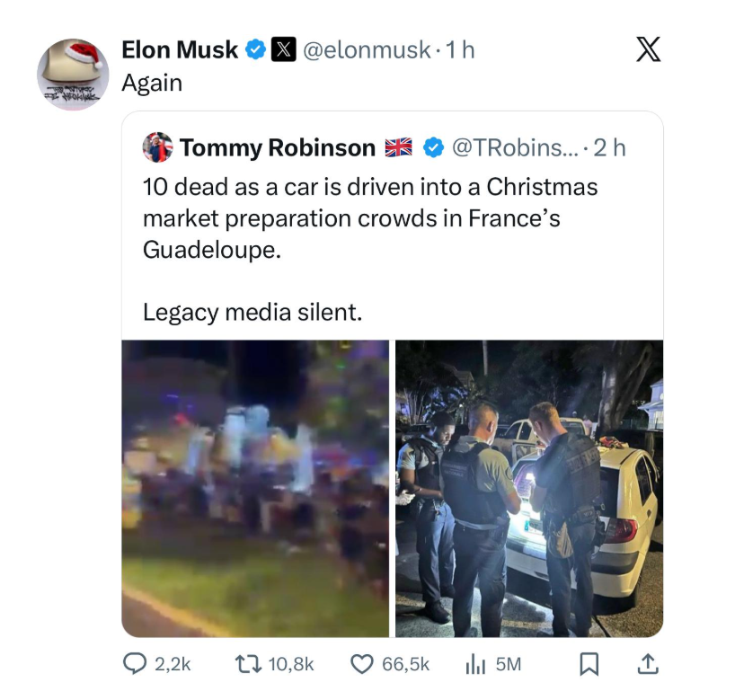Image resolution: width=735 pixels, height=700 pixels.
Task: Open the view analytics bar icon
Action: (474, 664)
